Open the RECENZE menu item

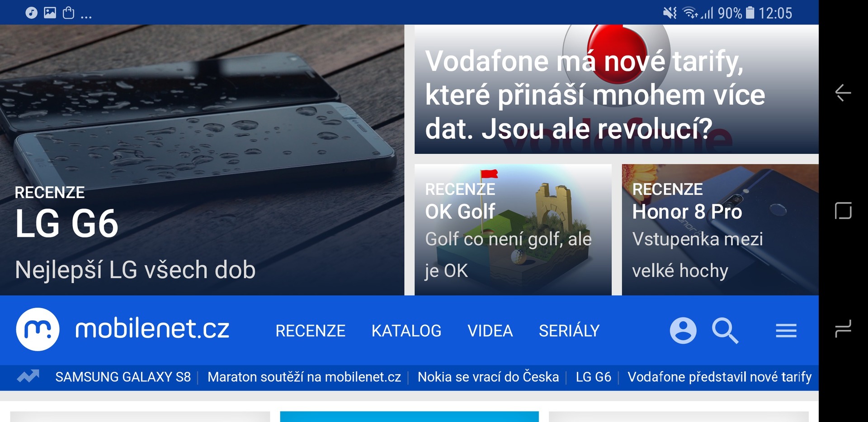[x=310, y=331]
